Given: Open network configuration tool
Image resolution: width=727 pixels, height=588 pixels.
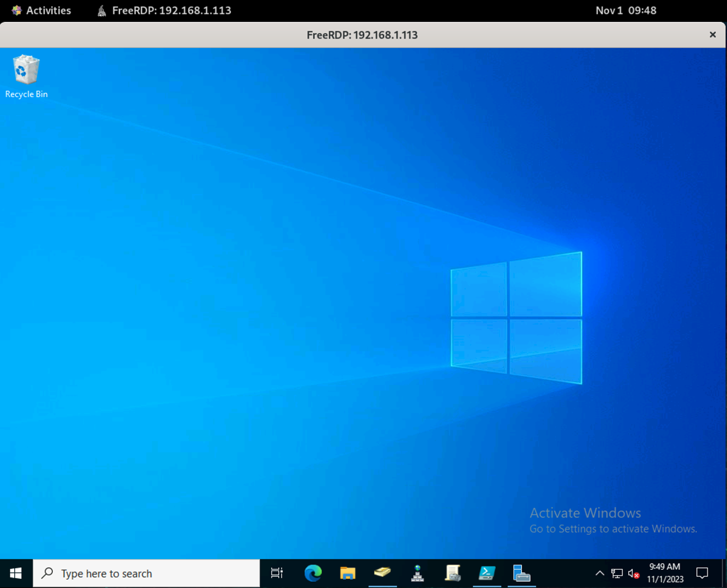Looking at the screenshot, I should click(418, 573).
